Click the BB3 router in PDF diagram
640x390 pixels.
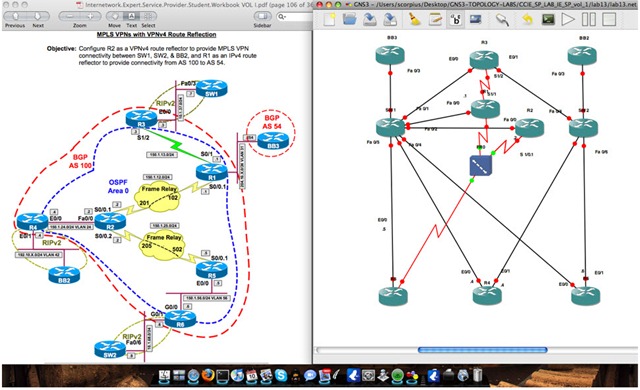(x=273, y=141)
